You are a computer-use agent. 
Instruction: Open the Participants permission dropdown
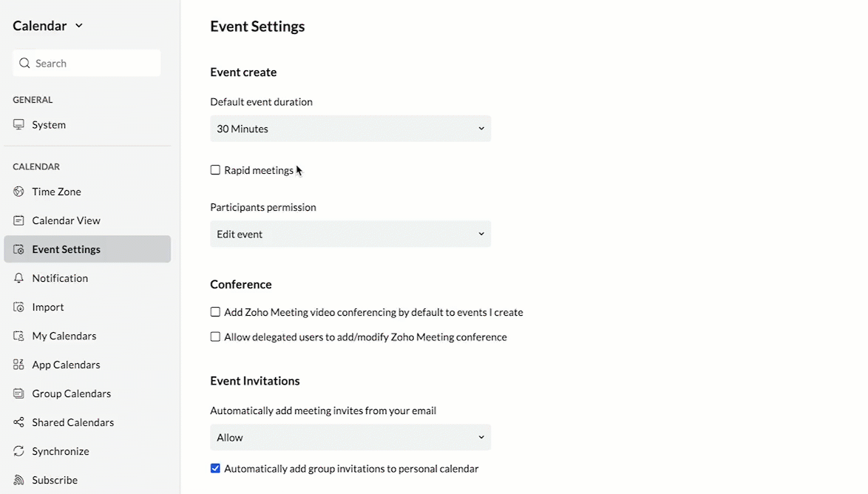point(350,234)
